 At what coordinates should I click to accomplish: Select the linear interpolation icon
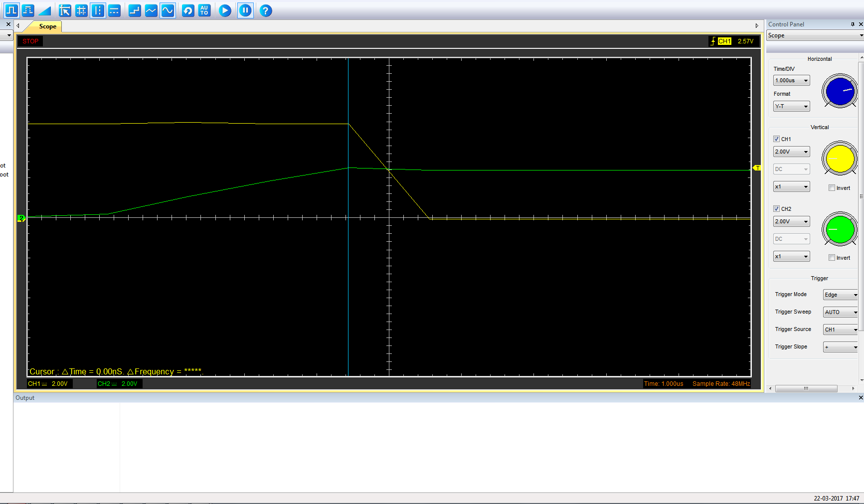[151, 10]
